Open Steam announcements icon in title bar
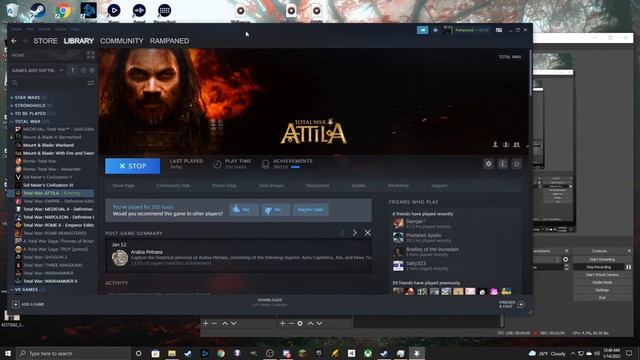 point(422,30)
